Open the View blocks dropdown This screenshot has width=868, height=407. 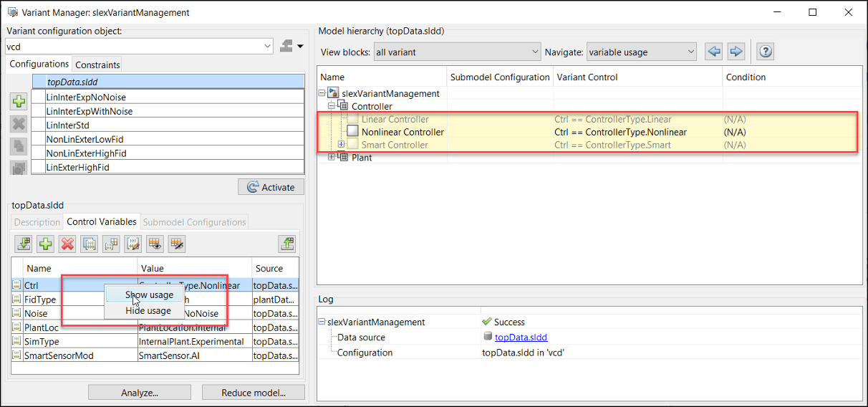(x=458, y=52)
